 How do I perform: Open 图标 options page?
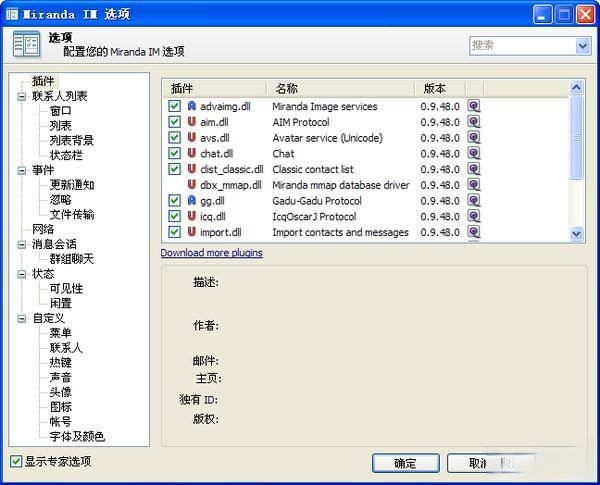coord(60,407)
